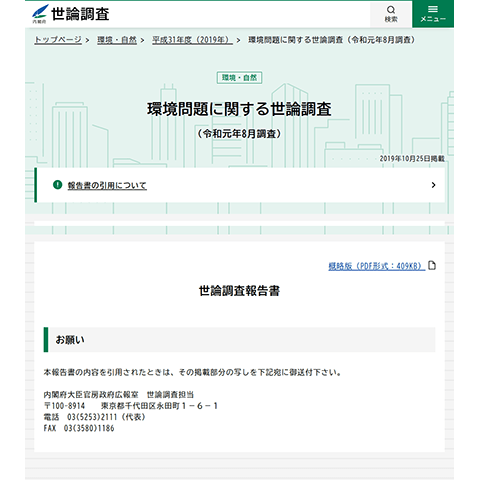Screen dimensions: 480x480
Task: Click the 2019年10月25日掲載 date text
Action: click(412, 159)
